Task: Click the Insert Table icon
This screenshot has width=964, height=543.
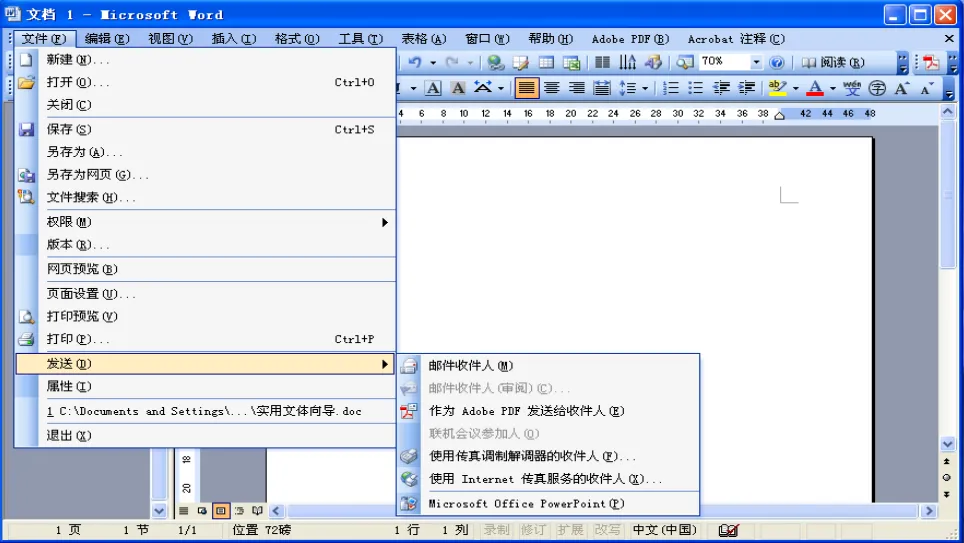Action: point(546,62)
